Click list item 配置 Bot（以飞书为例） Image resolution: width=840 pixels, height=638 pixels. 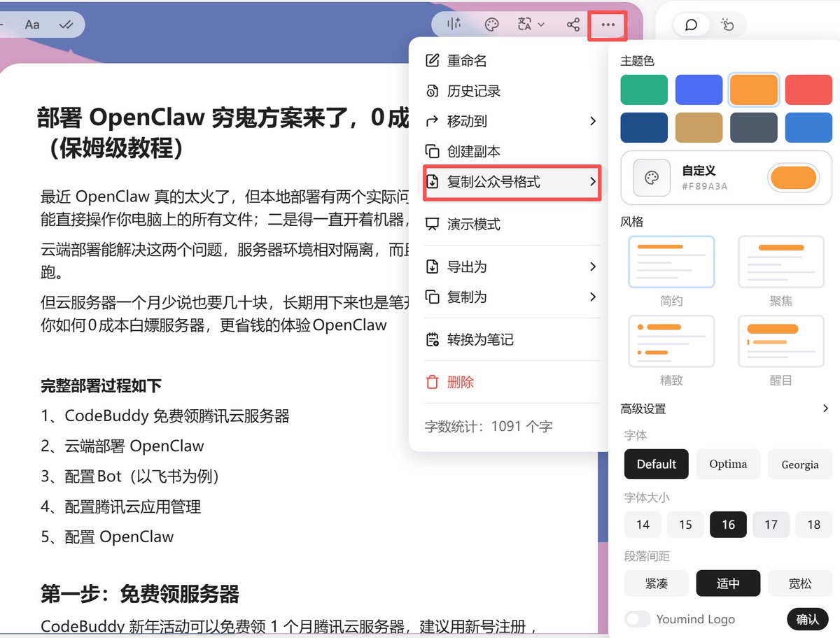pos(132,476)
